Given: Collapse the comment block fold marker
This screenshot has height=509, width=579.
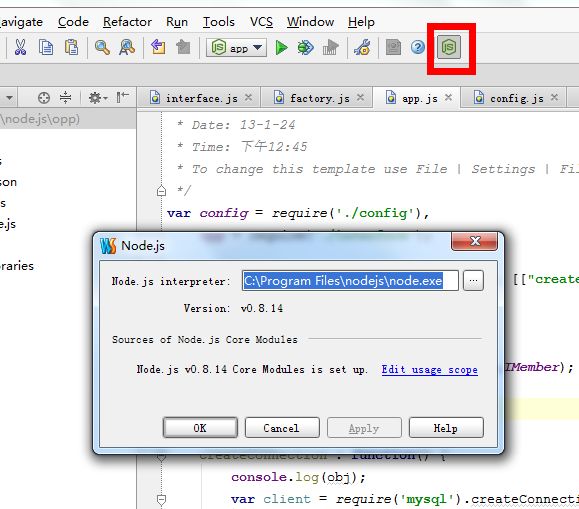Looking at the screenshot, I should 161,191.
